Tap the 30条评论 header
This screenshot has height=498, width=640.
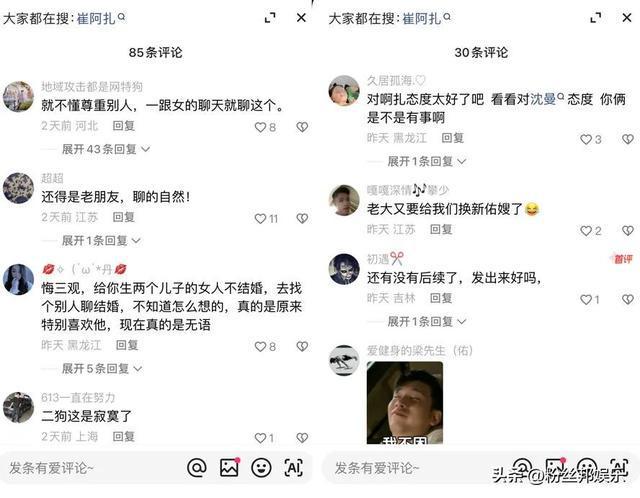point(481,52)
